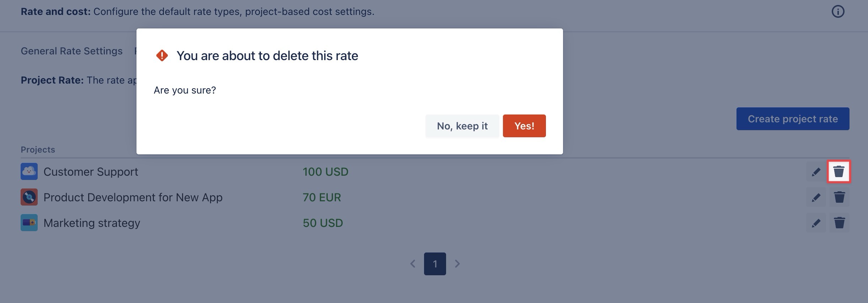Click the delete icon for Customer Support
The image size is (868, 303).
pos(839,172)
